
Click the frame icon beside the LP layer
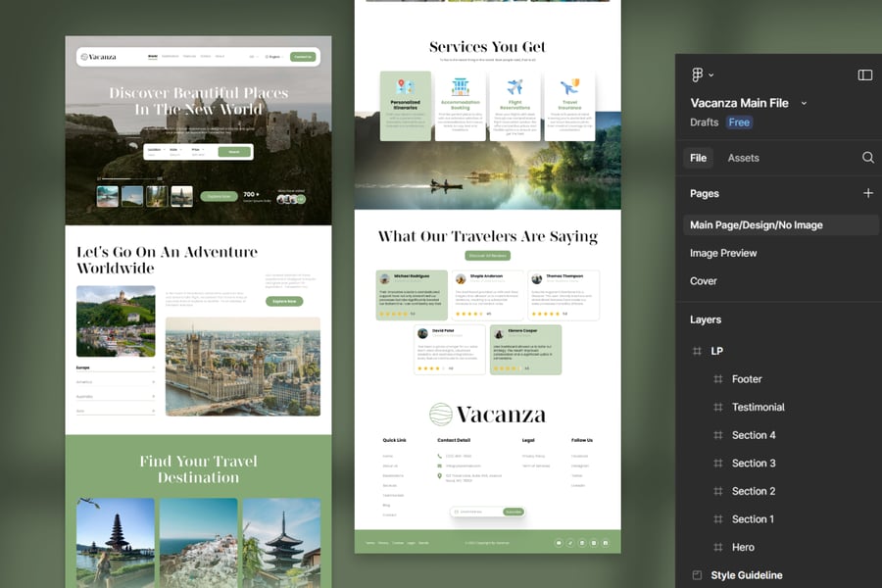coord(697,351)
